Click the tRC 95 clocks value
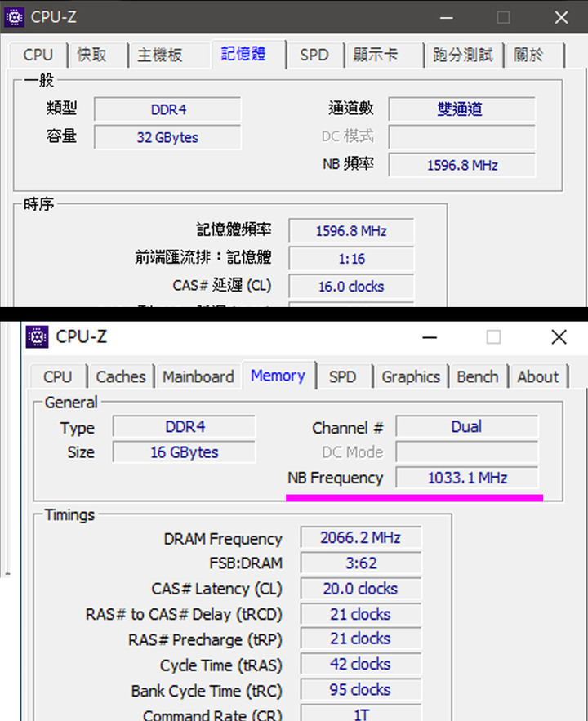 tap(360, 690)
